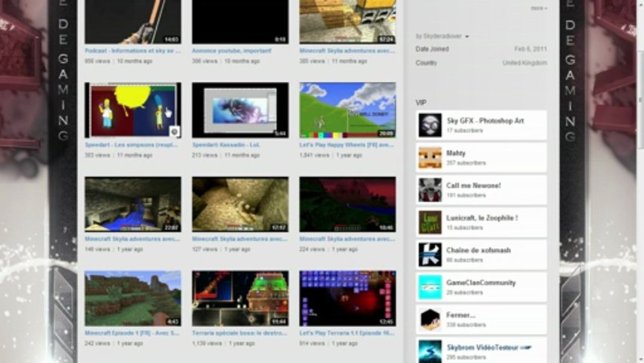Open Mahty's Minecraft face avatar
The height and width of the screenshot is (363, 644).
point(430,158)
